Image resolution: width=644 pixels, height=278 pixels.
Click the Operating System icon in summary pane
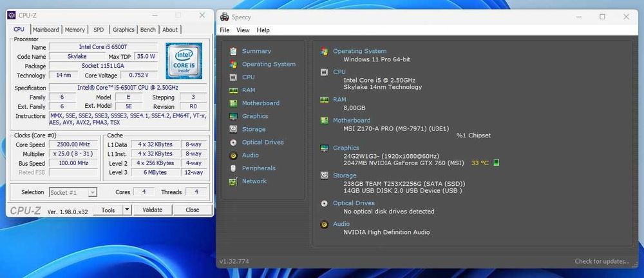click(325, 52)
